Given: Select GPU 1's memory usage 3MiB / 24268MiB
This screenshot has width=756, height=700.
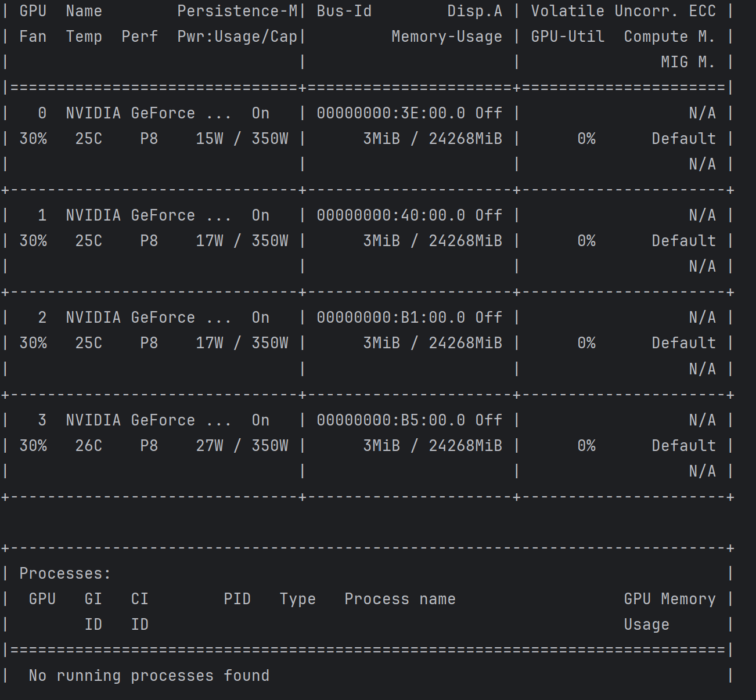Looking at the screenshot, I should pos(432,240).
